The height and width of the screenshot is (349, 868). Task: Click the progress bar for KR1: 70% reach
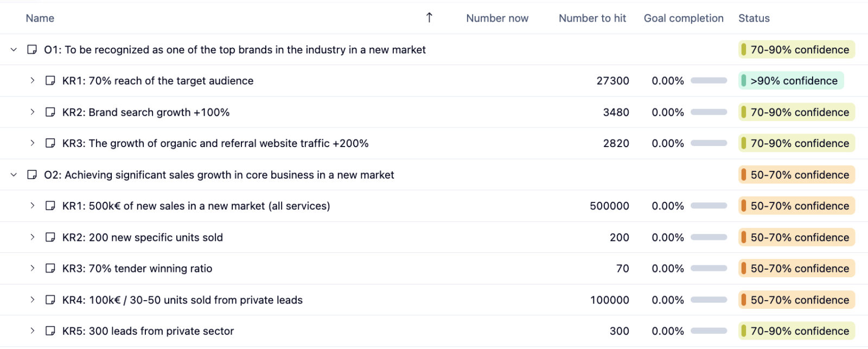[709, 81]
